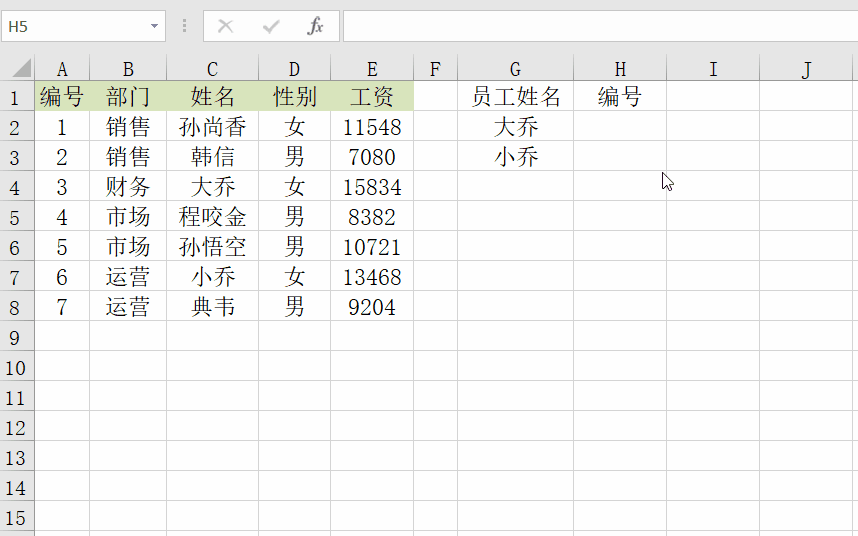The width and height of the screenshot is (858, 536).
Task: Select row 4 header
Action: [15, 188]
